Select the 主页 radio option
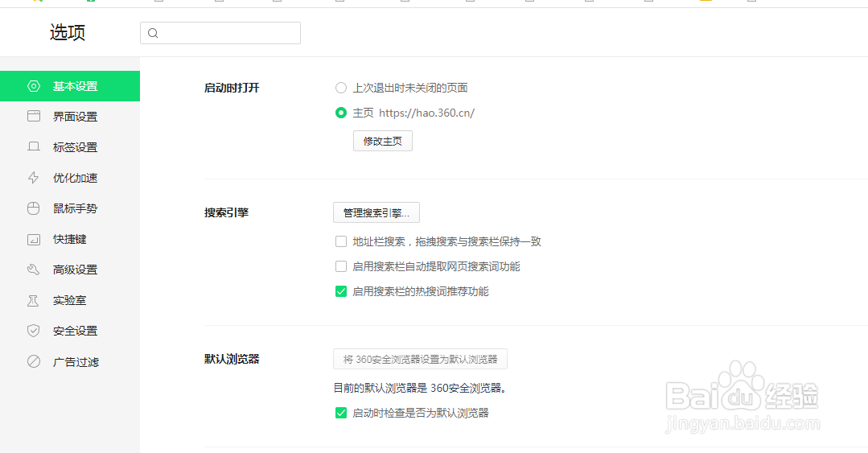Image resolution: width=868 pixels, height=453 pixels. pyautogui.click(x=341, y=113)
